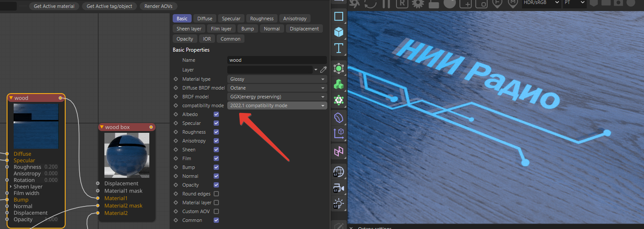Toggle the Roughness checkbox
Image resolution: width=644 pixels, height=229 pixels.
[216, 132]
